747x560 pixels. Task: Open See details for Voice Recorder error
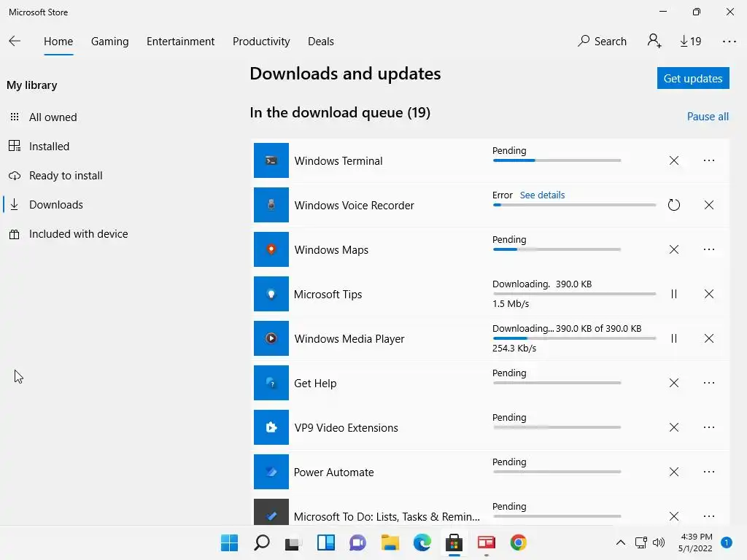point(542,195)
